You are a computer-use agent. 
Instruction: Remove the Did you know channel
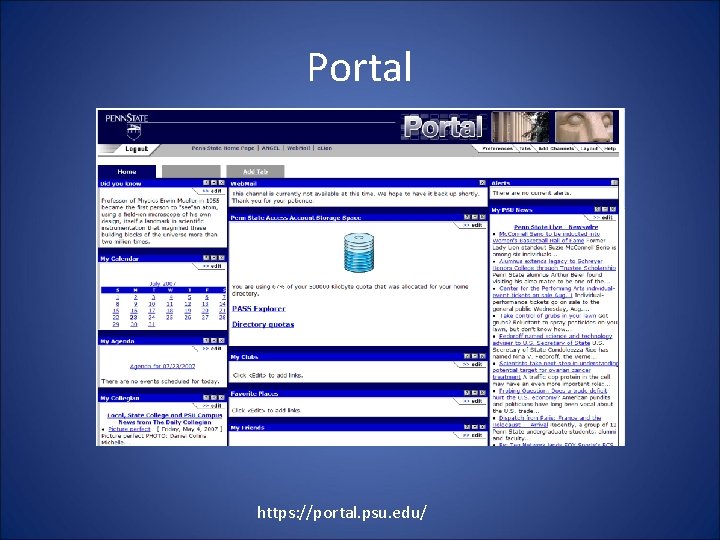pos(222,183)
